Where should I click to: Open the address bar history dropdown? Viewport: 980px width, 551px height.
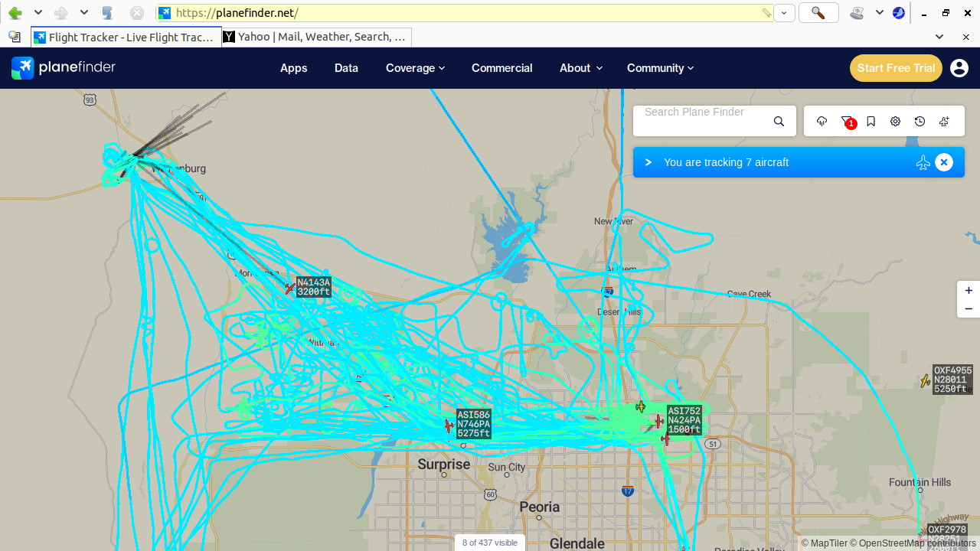[784, 13]
